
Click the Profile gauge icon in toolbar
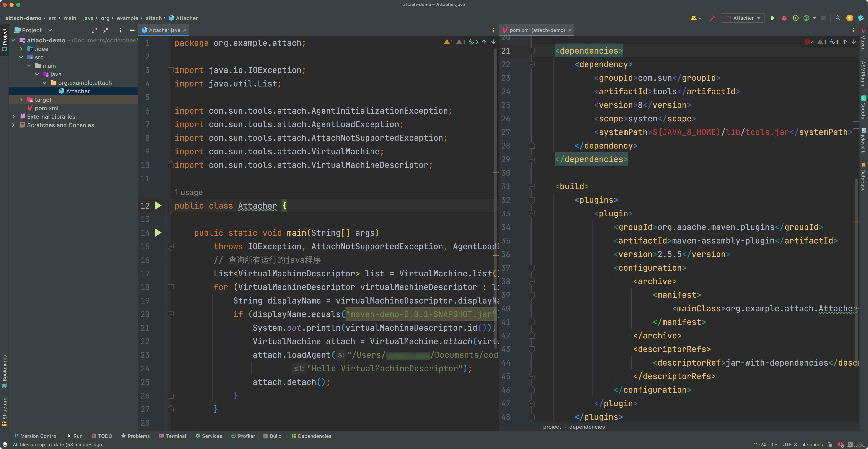806,18
